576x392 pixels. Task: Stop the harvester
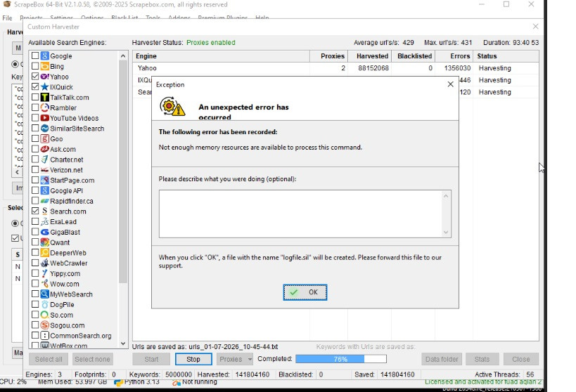click(x=193, y=359)
